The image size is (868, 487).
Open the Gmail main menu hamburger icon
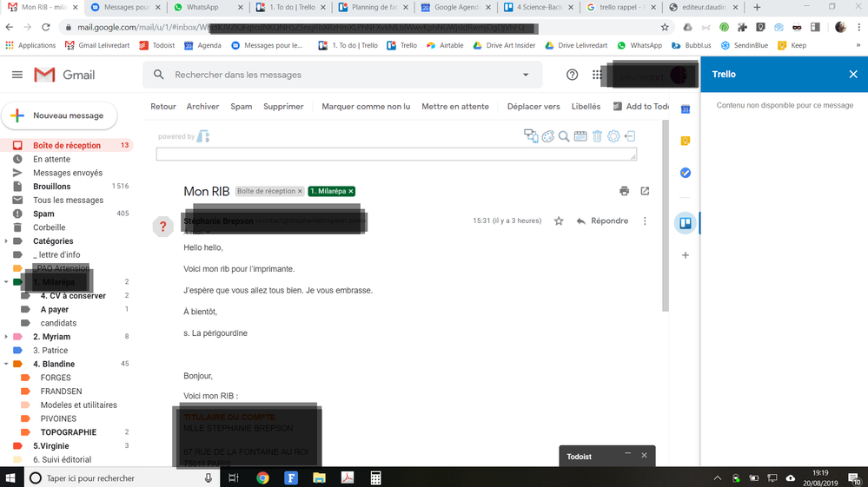pyautogui.click(x=17, y=75)
